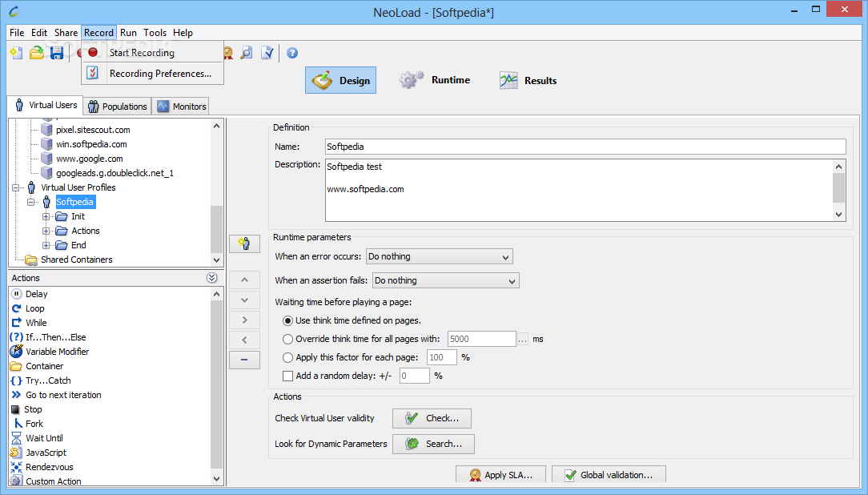
Task: Click the Search... dynamic parameters button
Action: (433, 444)
